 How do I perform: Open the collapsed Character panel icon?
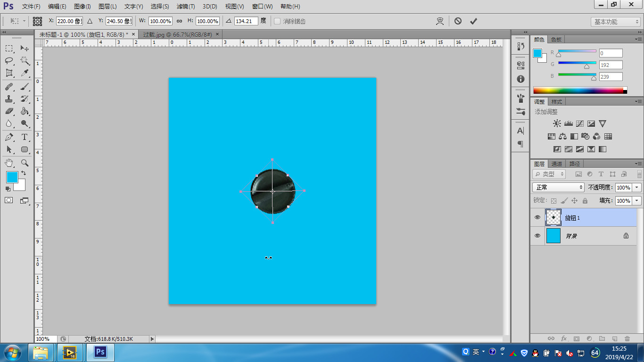(x=520, y=131)
